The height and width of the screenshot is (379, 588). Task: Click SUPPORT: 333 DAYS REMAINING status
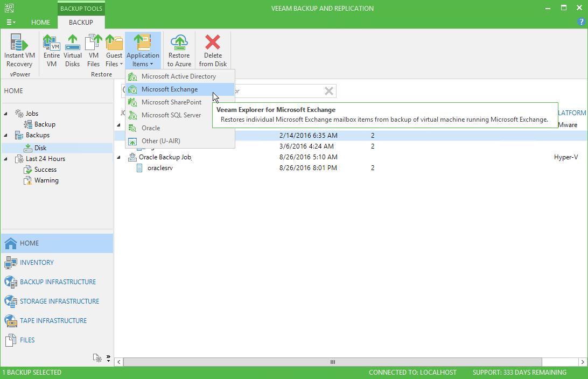[520, 372]
